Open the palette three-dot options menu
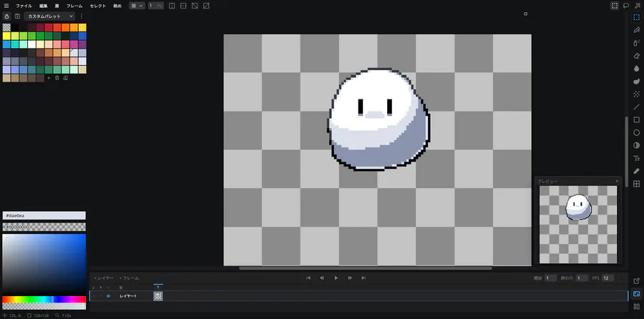Screen dimensions: 644x319 point(82,16)
